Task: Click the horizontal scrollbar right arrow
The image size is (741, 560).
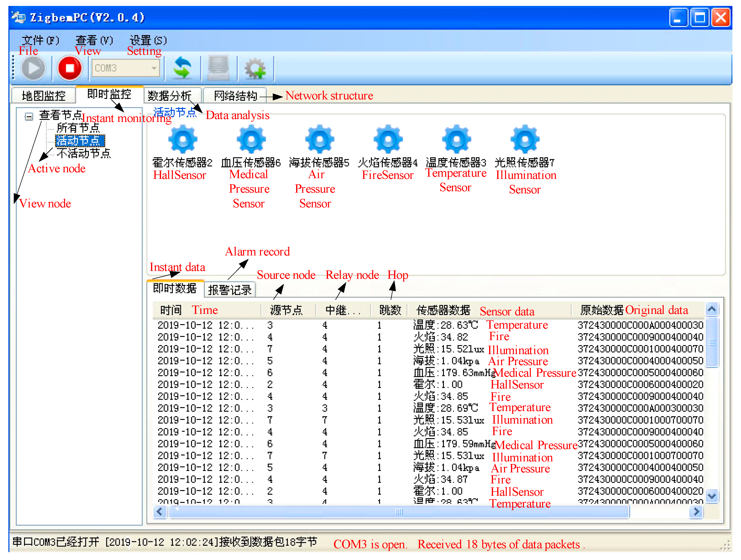Action: (x=696, y=511)
